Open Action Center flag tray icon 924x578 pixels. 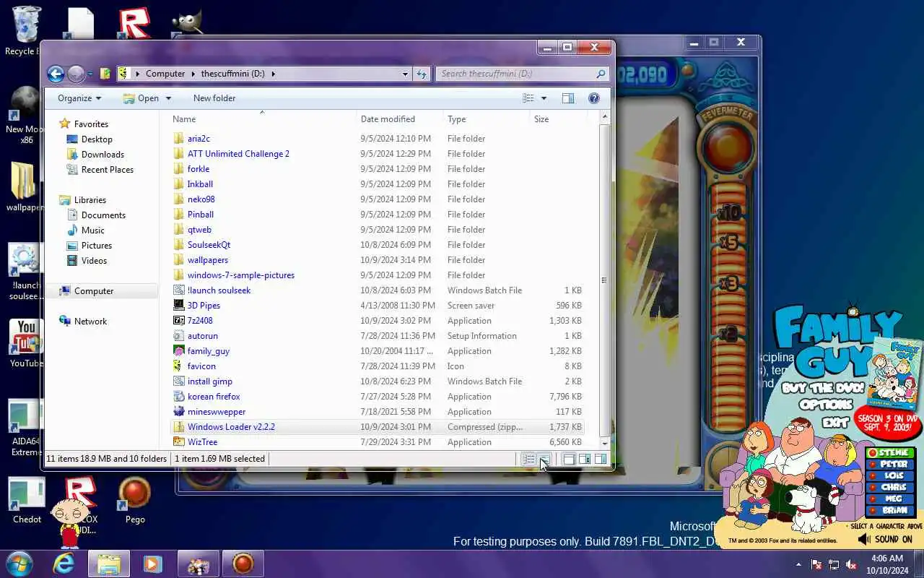tap(816, 564)
